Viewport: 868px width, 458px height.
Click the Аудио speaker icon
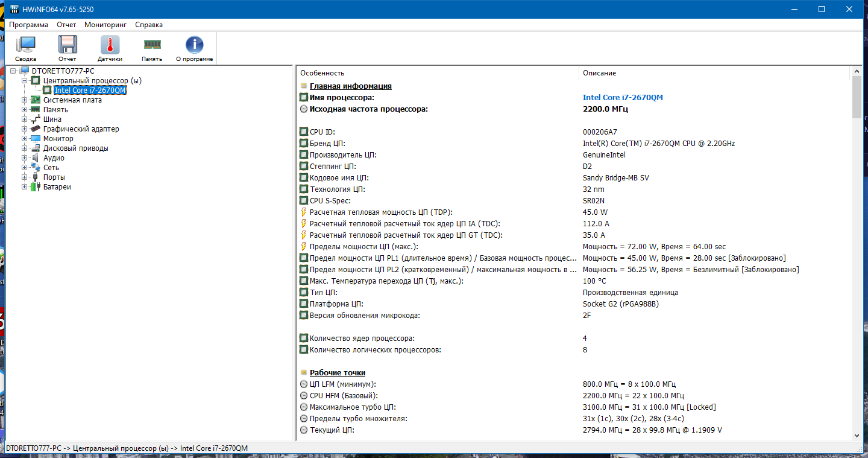click(36, 158)
